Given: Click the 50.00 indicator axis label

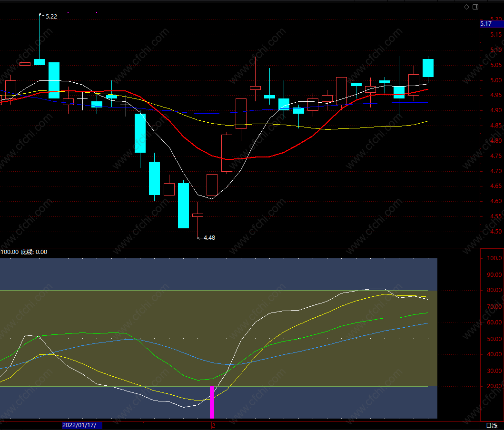Looking at the screenshot, I should point(494,339).
